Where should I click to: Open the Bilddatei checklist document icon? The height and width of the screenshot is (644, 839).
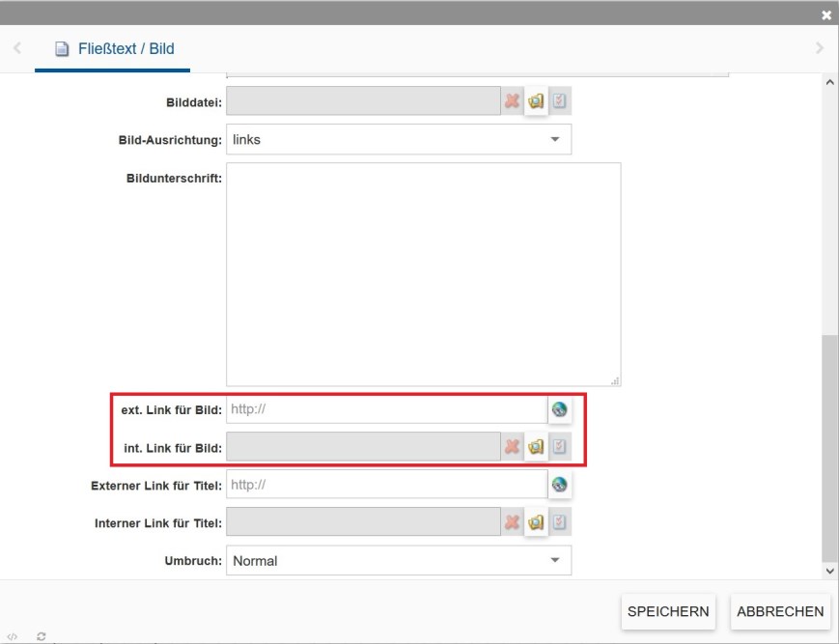560,101
